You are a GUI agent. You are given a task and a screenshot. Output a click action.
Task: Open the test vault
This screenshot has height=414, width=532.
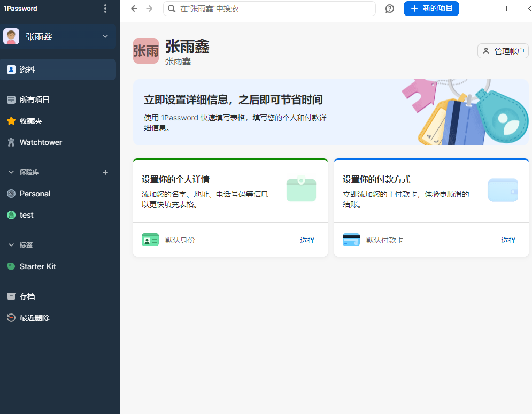[26, 215]
